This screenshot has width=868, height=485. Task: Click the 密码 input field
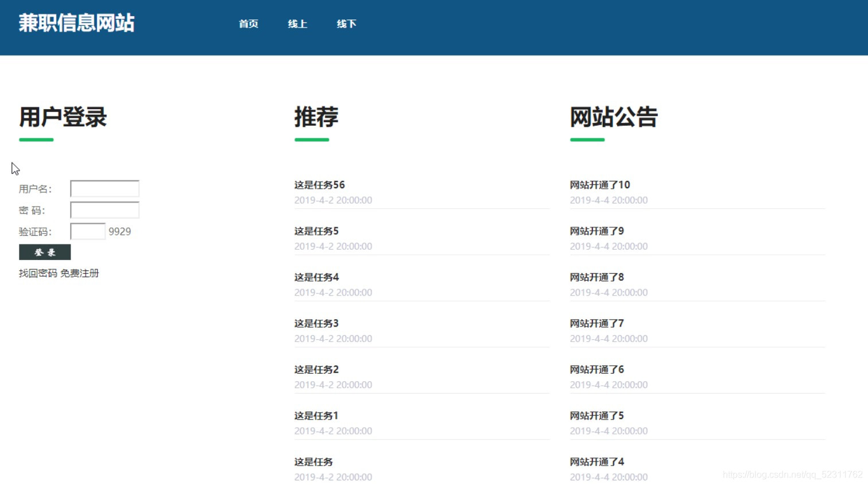[104, 209]
